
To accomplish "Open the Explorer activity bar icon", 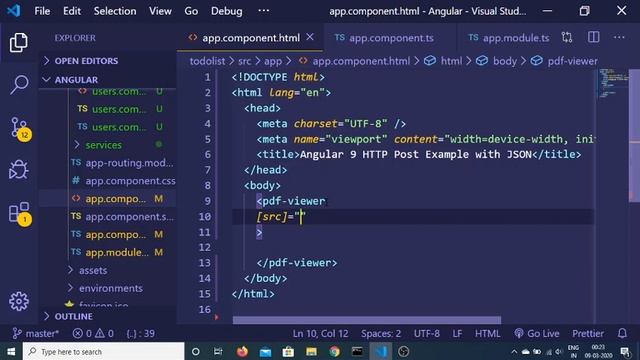I will [x=18, y=42].
